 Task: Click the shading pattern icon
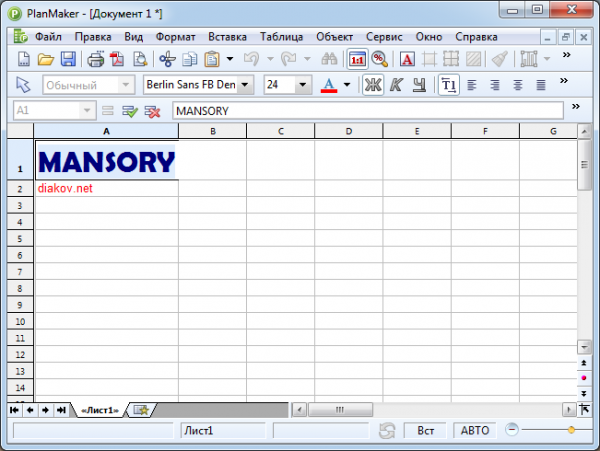point(473,59)
